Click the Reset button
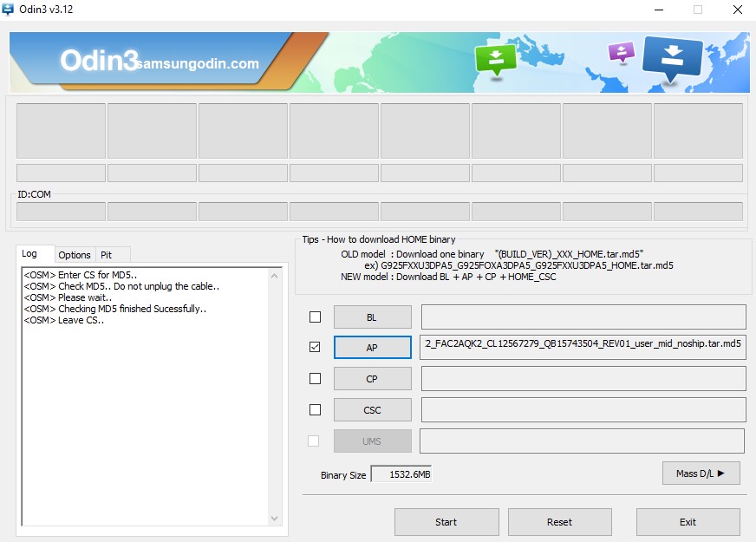 coord(560,522)
